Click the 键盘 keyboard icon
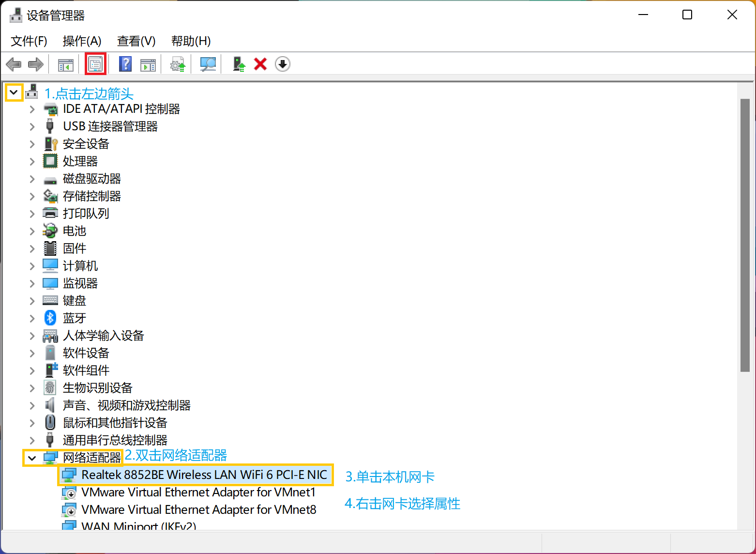The image size is (756, 554). (x=50, y=300)
